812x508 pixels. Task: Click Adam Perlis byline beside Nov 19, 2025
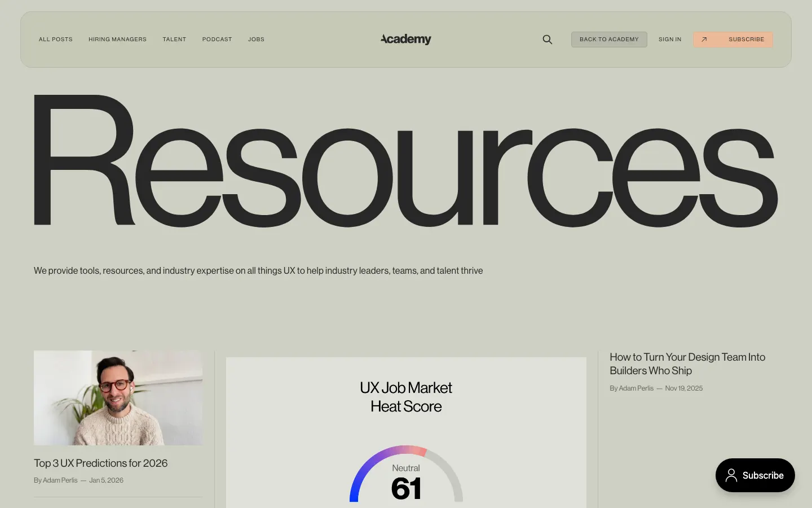coord(636,388)
